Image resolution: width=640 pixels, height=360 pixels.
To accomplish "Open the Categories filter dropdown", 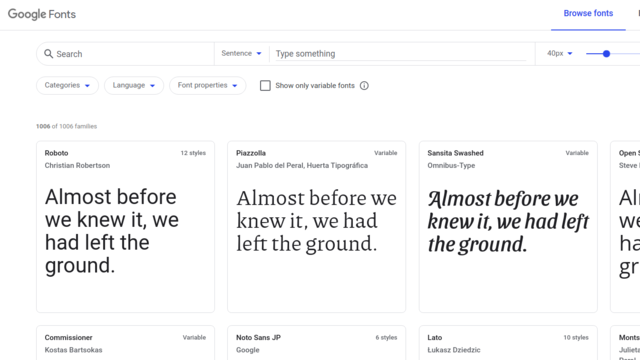I will point(67,86).
